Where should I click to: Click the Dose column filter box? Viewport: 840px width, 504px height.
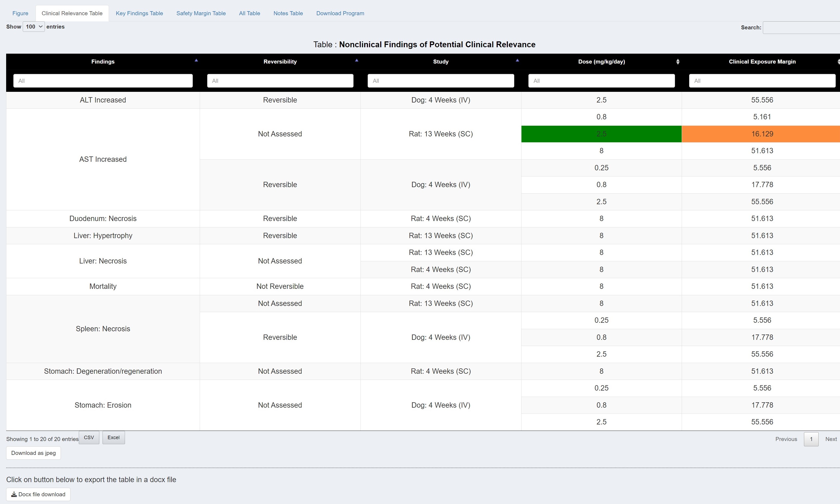(602, 81)
